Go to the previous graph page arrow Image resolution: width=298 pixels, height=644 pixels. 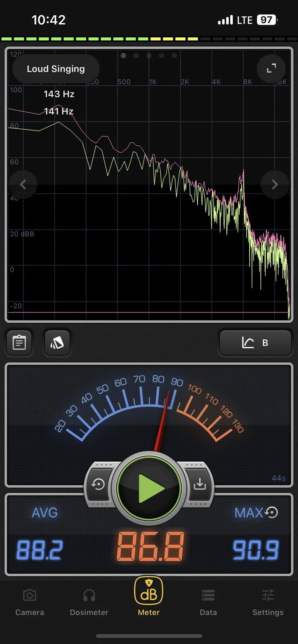pyautogui.click(x=23, y=184)
